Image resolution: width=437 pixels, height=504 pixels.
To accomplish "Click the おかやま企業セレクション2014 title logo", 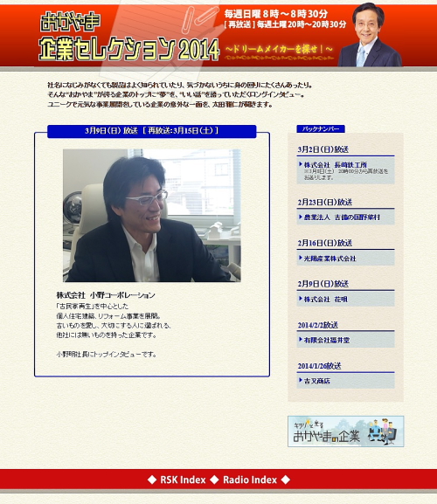I will tap(128, 37).
